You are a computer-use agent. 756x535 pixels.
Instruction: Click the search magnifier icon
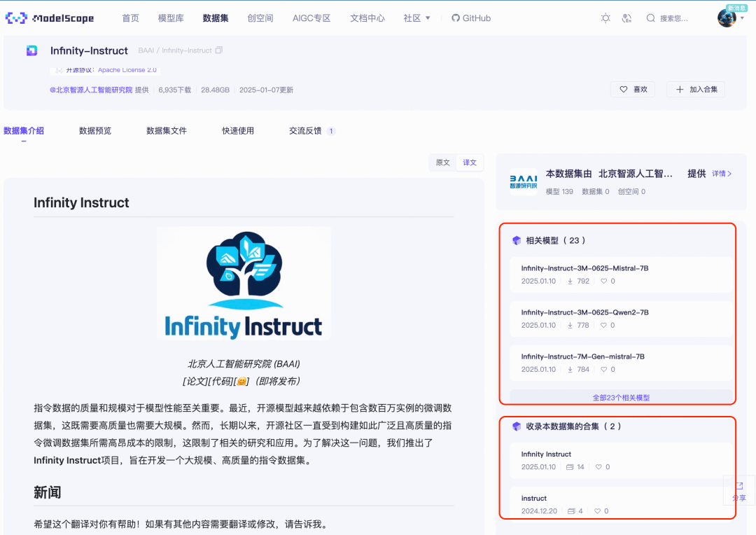(650, 18)
